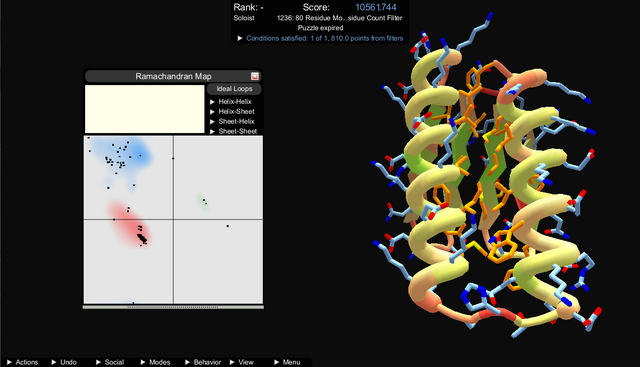Click the green left-handed helix region
This screenshot has width=640, height=367.
203,202
